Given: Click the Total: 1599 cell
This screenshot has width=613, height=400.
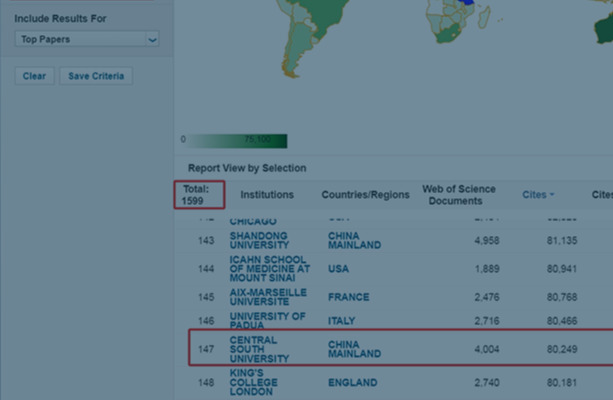Looking at the screenshot, I should click(x=199, y=195).
